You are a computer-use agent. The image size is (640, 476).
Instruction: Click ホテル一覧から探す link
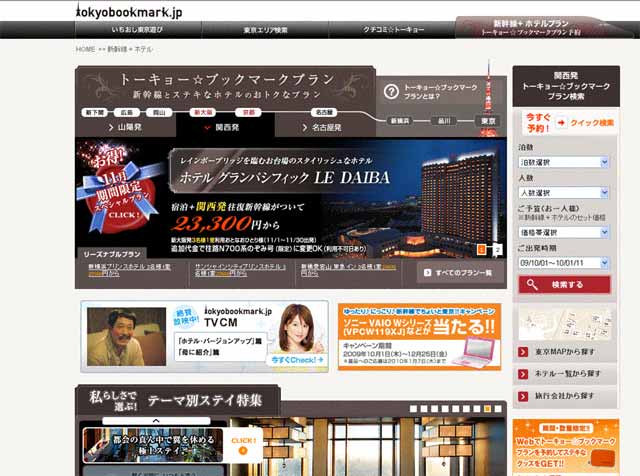point(567,374)
